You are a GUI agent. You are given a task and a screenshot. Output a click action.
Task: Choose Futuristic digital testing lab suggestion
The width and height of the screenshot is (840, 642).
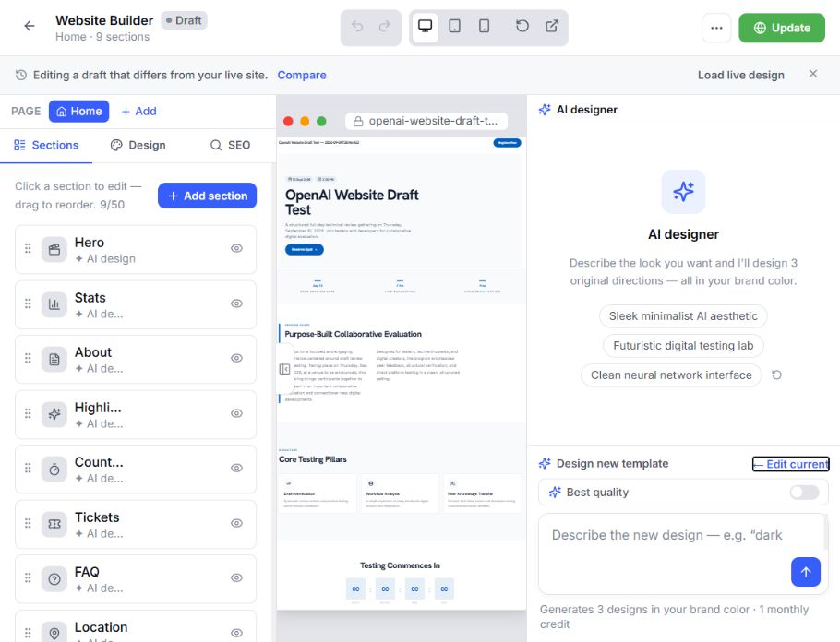[x=683, y=345]
